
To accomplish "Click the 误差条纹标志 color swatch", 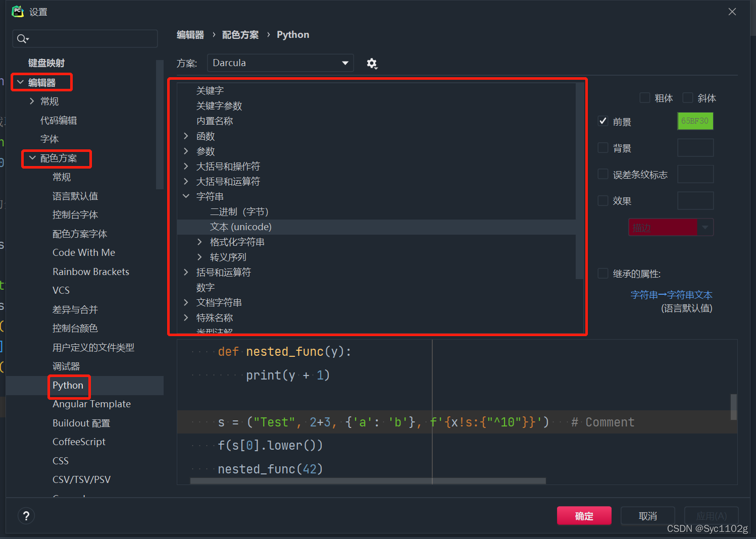I will 695,174.
